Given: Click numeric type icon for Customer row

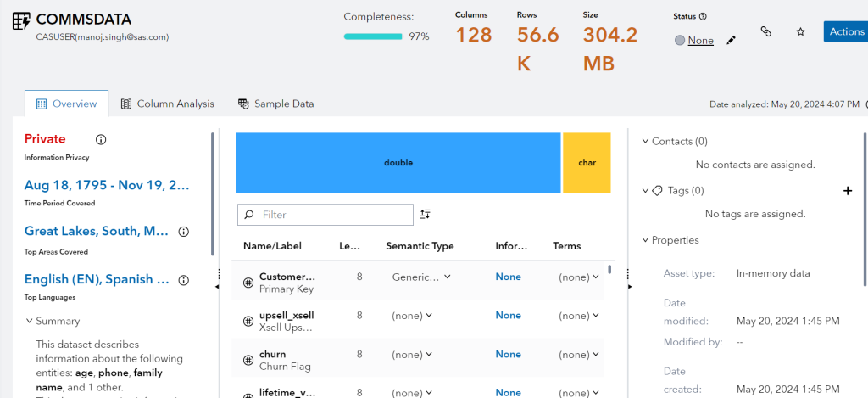Looking at the screenshot, I should click(x=248, y=283).
